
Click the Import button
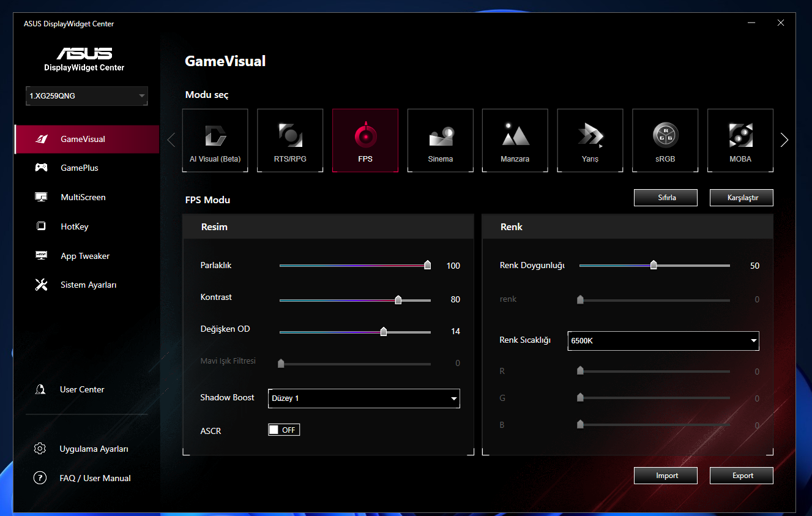[666, 476]
